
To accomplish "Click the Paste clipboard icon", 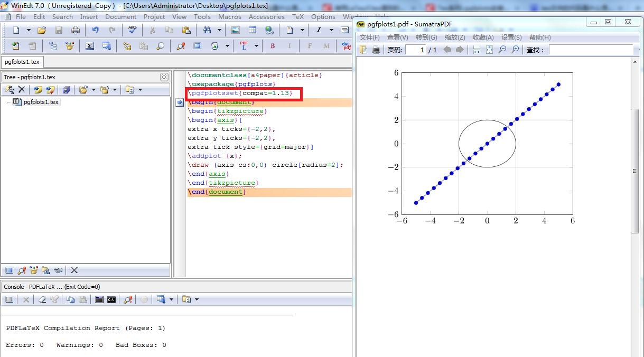I will [x=185, y=30].
